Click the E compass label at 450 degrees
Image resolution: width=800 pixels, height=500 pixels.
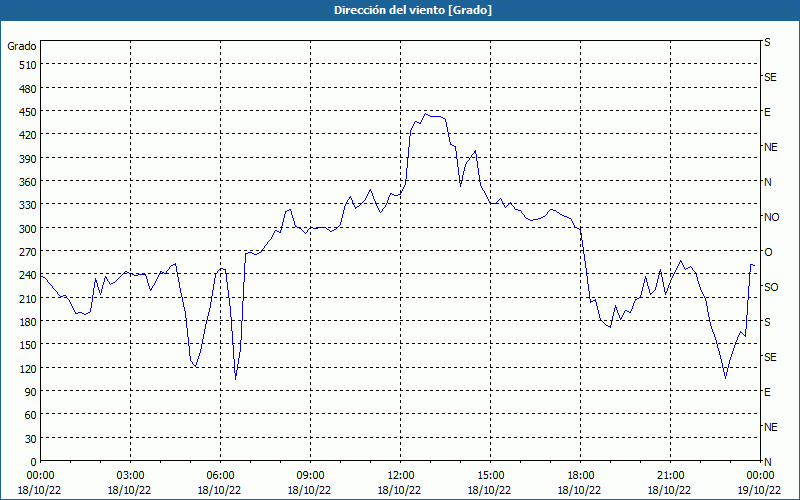point(767,112)
